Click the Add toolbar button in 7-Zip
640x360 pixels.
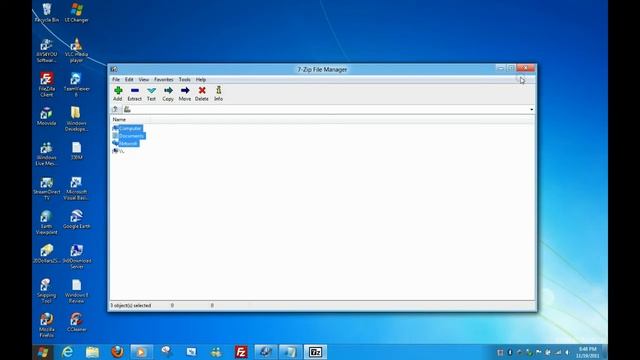(118, 93)
